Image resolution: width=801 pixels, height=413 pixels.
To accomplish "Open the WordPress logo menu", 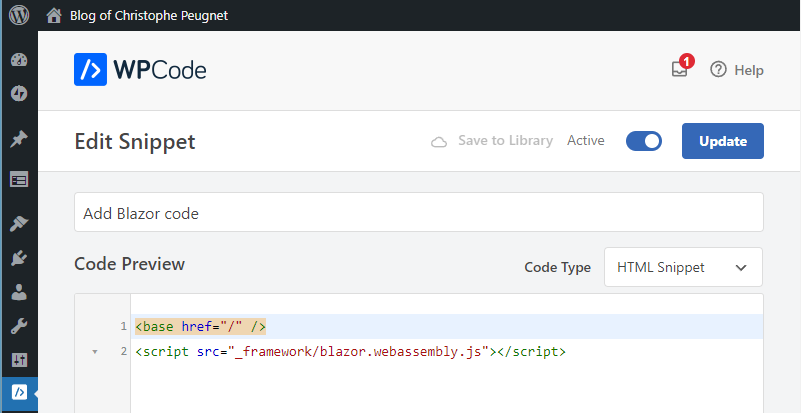I will (x=19, y=15).
